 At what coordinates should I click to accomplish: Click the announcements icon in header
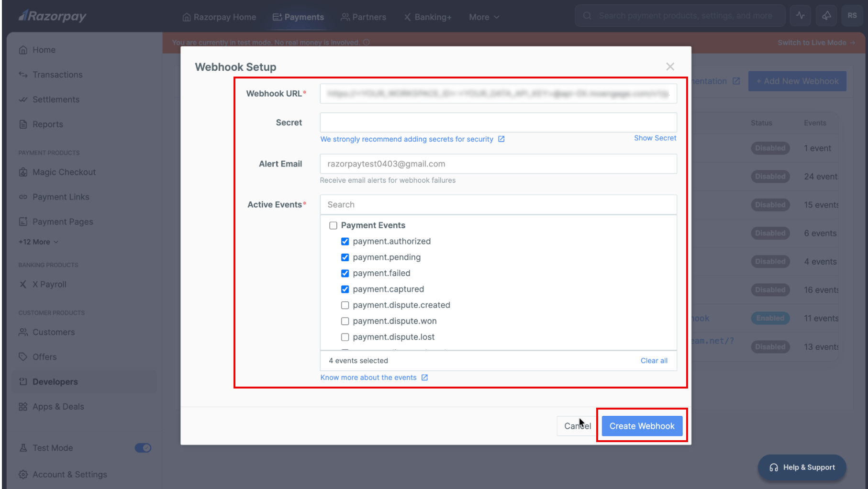tap(826, 15)
